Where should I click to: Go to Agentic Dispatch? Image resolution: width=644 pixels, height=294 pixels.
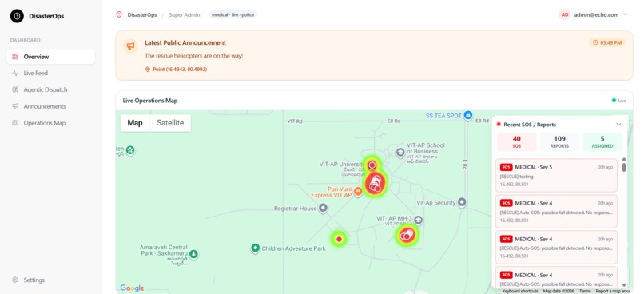[51, 89]
